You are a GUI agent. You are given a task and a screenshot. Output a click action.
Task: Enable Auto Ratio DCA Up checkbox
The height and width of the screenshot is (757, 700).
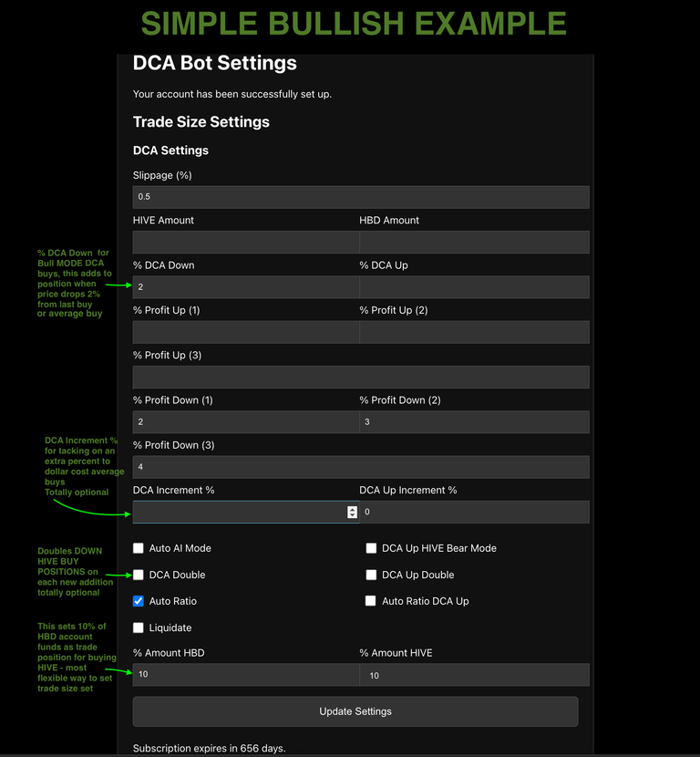point(370,600)
